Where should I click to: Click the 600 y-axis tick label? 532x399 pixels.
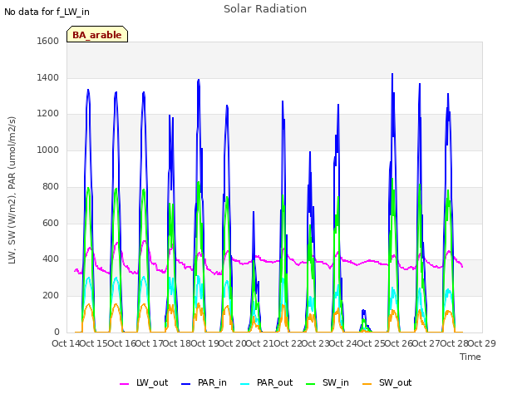tap(51, 224)
